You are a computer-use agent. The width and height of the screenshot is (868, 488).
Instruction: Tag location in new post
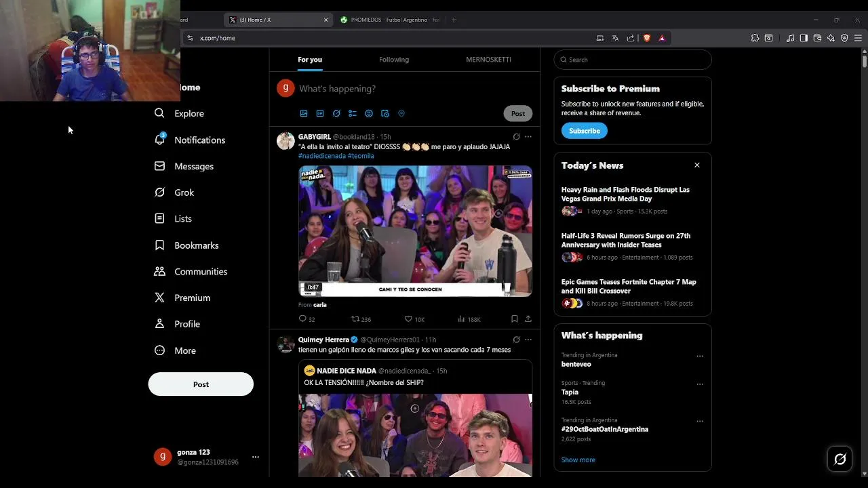point(401,113)
